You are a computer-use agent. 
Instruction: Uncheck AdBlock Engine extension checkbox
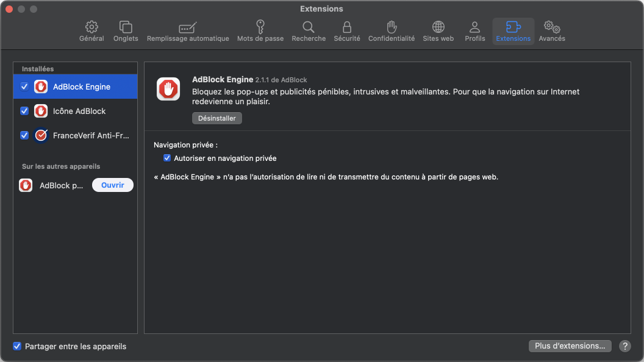pos(24,87)
